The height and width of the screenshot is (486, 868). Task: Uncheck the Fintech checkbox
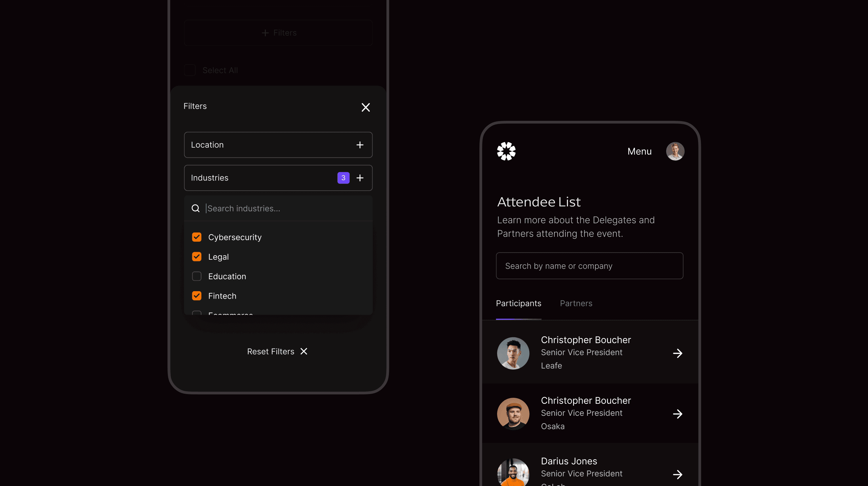click(x=197, y=296)
